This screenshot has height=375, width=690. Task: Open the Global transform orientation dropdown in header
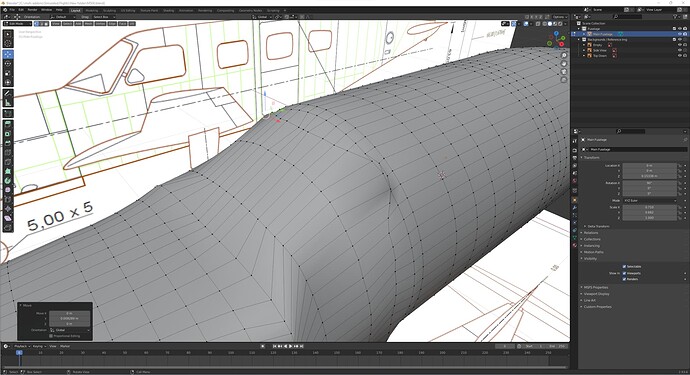(x=262, y=17)
